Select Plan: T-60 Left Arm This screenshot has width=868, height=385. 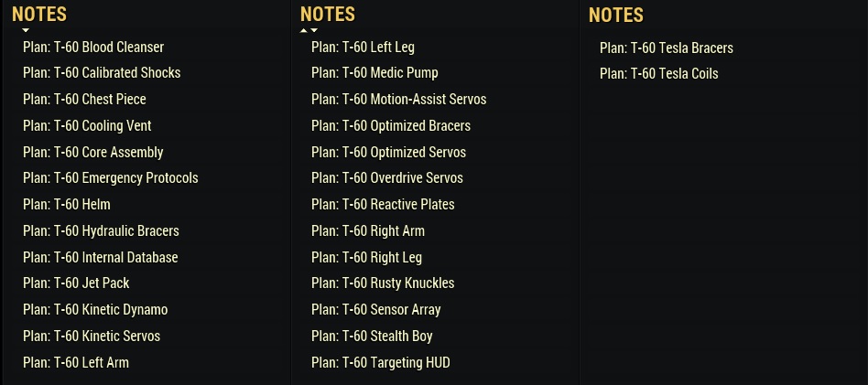76,362
